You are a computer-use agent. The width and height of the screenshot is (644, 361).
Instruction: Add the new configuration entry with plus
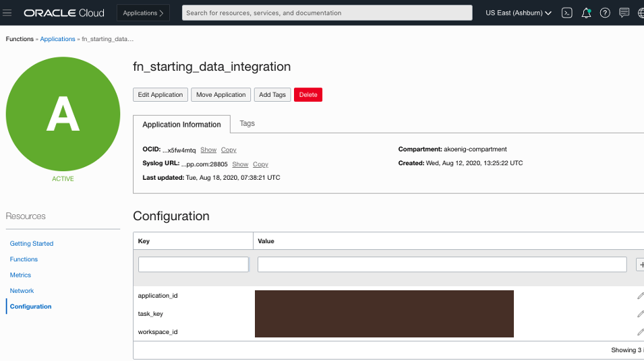pyautogui.click(x=641, y=265)
